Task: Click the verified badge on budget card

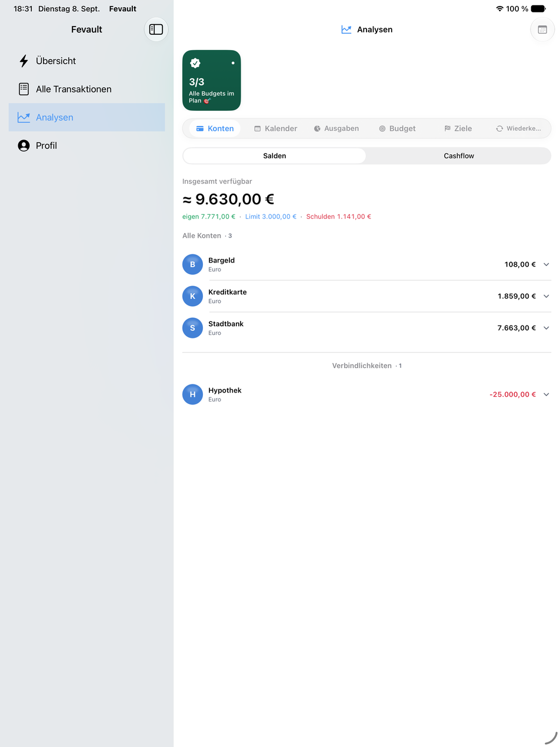Action: 195,63
